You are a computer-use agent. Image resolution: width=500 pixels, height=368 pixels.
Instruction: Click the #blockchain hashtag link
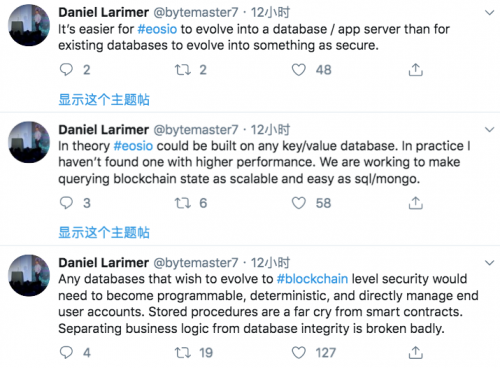click(x=312, y=279)
